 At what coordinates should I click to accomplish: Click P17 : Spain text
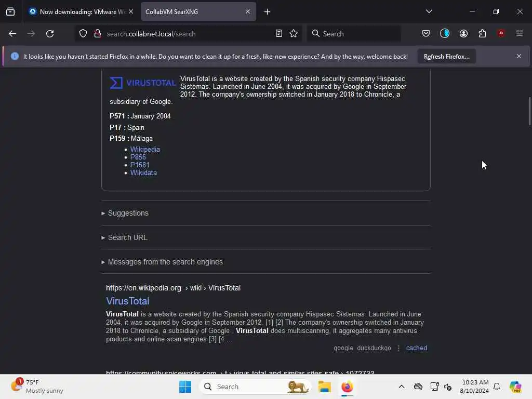point(127,128)
